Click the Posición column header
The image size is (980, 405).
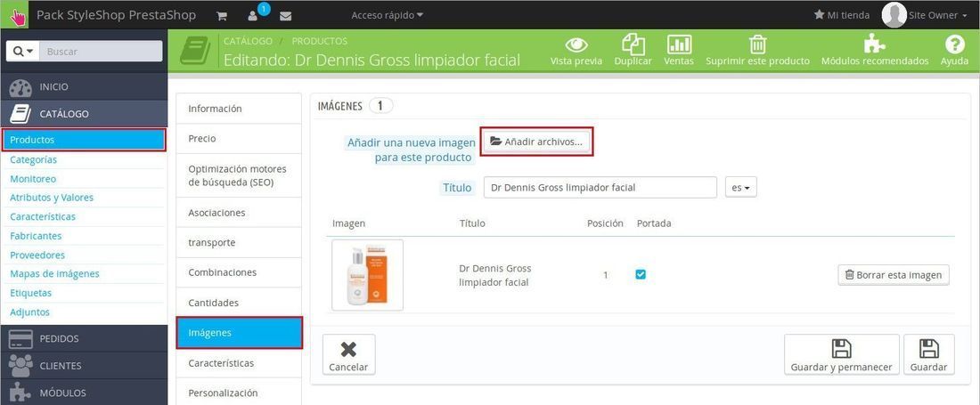pyautogui.click(x=605, y=223)
